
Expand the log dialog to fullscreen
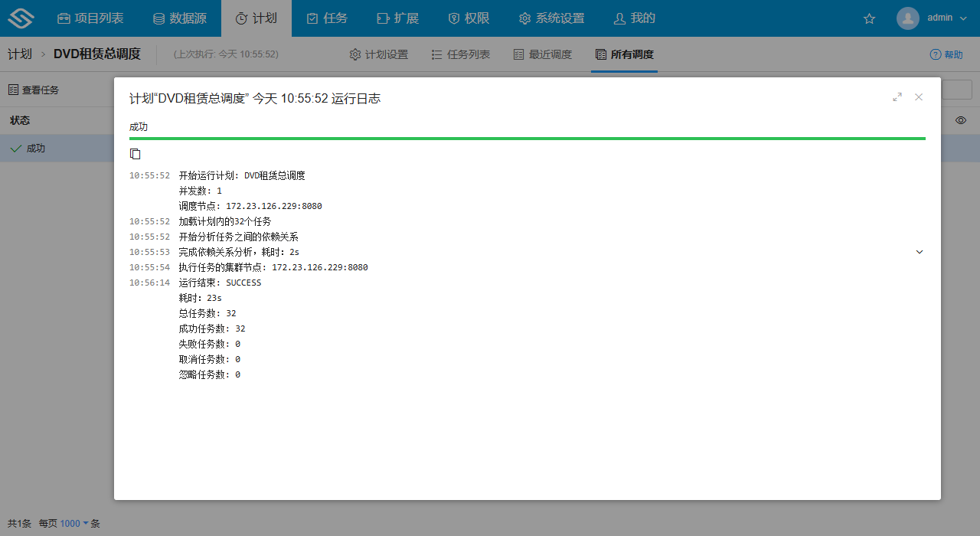click(x=897, y=97)
